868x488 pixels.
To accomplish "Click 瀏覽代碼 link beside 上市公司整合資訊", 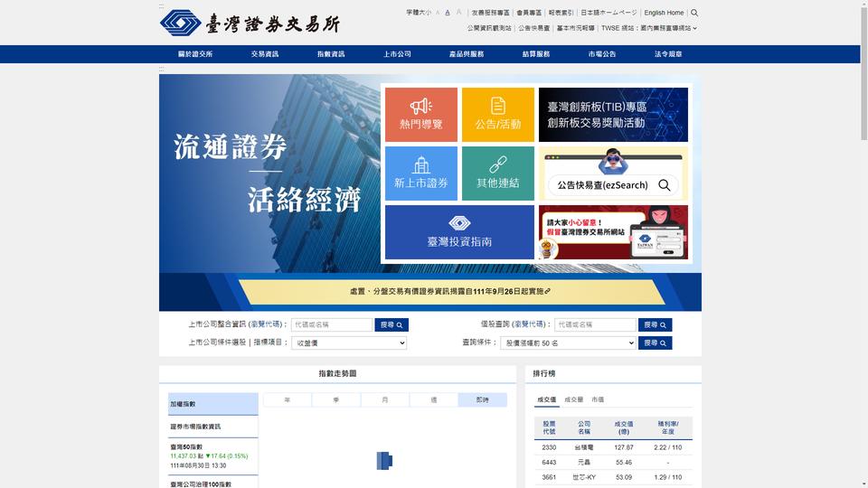I will click(x=265, y=324).
